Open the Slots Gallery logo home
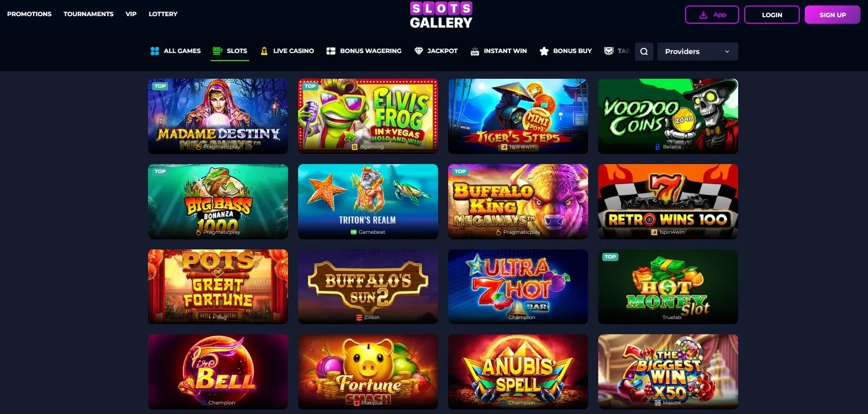 click(441, 15)
